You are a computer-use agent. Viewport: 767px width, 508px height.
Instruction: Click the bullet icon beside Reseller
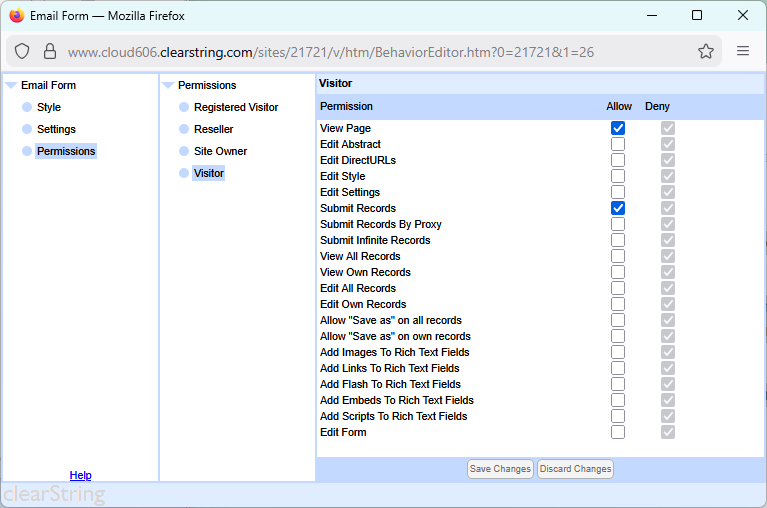coord(184,129)
